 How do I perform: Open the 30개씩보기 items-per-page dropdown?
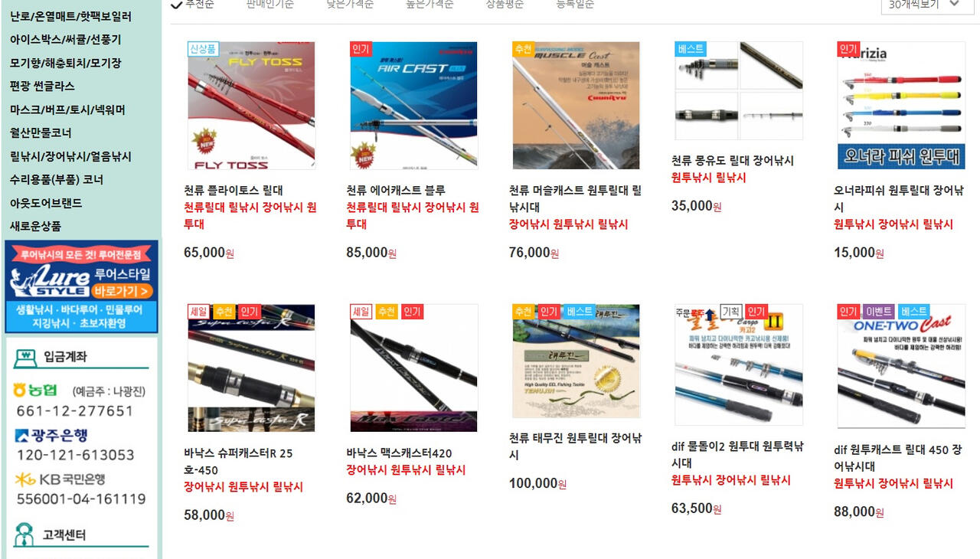point(924,5)
